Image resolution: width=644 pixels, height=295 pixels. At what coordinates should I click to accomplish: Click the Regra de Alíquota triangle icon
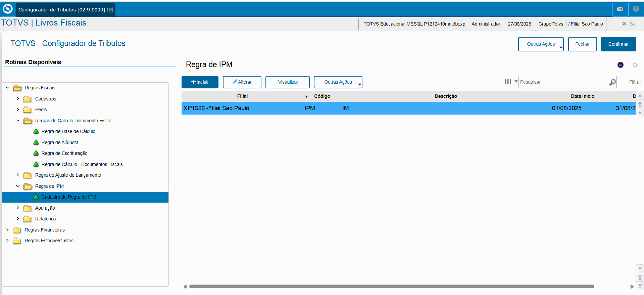[36, 142]
